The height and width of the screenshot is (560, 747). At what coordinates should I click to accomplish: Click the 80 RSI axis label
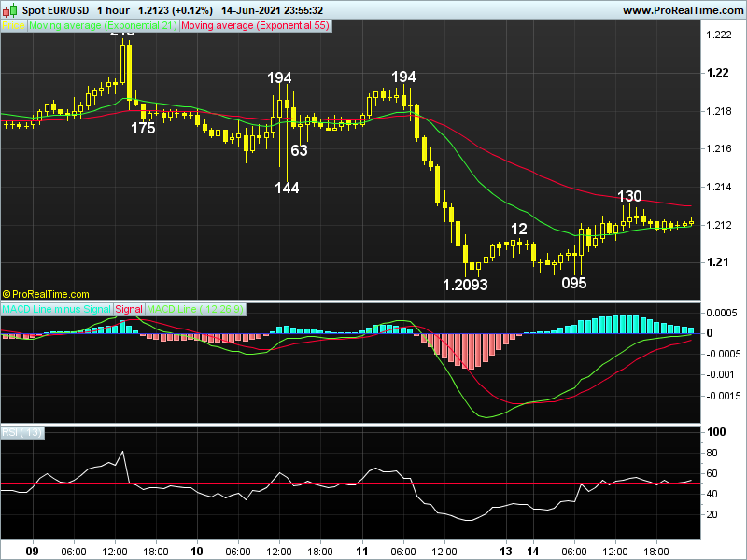click(712, 453)
